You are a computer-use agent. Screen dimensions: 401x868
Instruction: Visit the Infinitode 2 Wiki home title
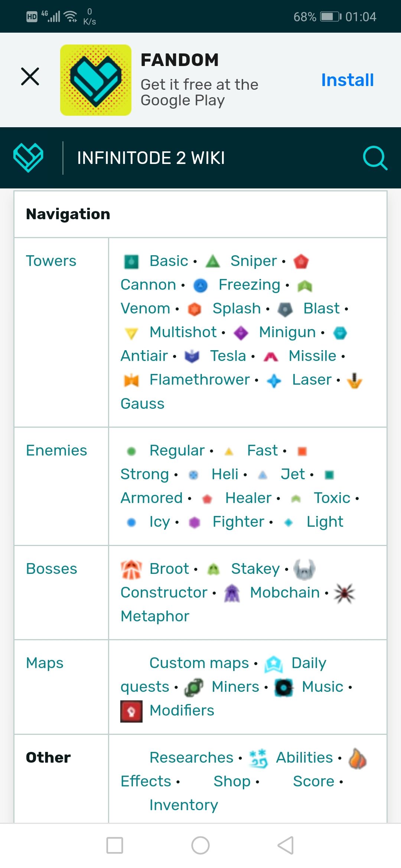tap(151, 158)
